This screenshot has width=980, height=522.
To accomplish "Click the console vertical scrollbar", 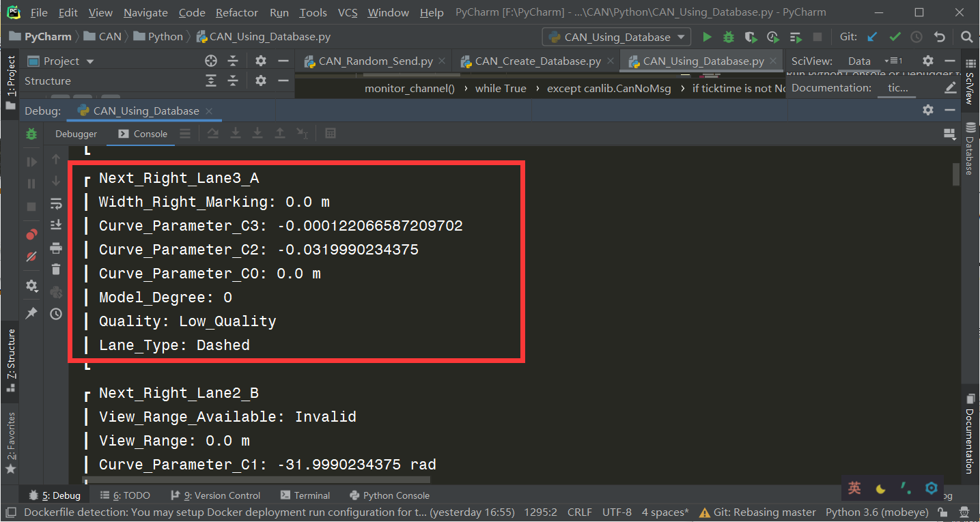I will [x=956, y=174].
